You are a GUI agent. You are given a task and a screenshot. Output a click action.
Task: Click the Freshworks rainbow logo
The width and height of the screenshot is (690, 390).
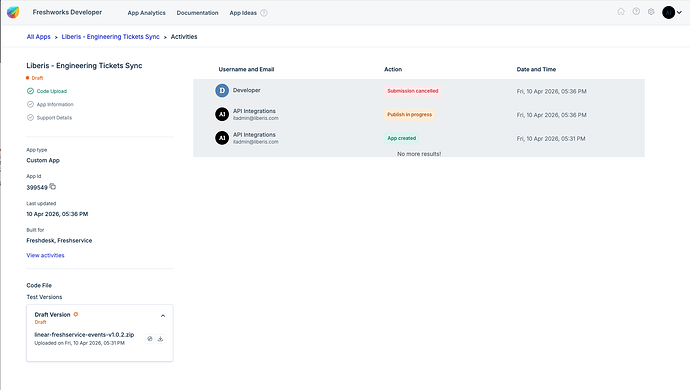(x=13, y=12)
